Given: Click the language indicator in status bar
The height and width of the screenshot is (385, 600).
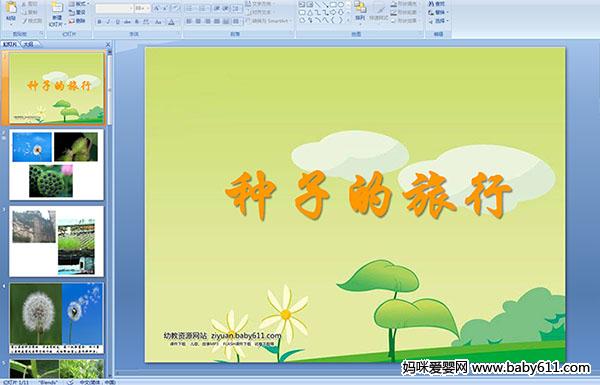Looking at the screenshot, I should click(98, 382).
